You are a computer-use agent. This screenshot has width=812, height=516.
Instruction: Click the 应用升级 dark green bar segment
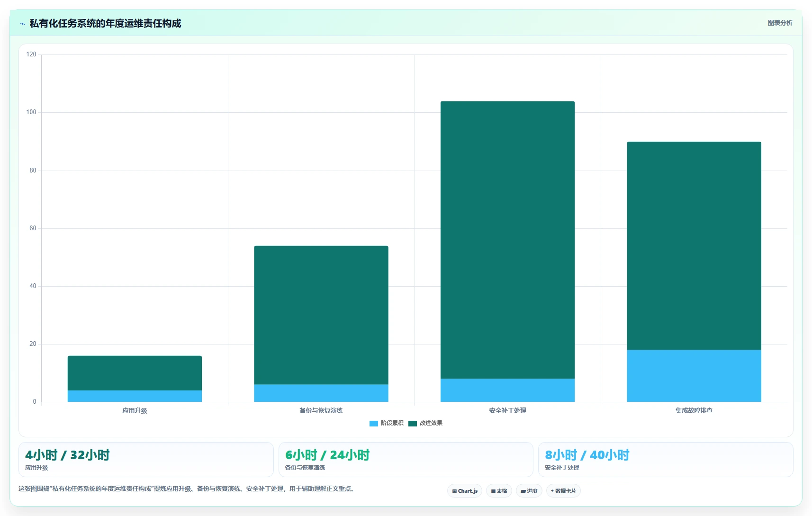[135, 373]
